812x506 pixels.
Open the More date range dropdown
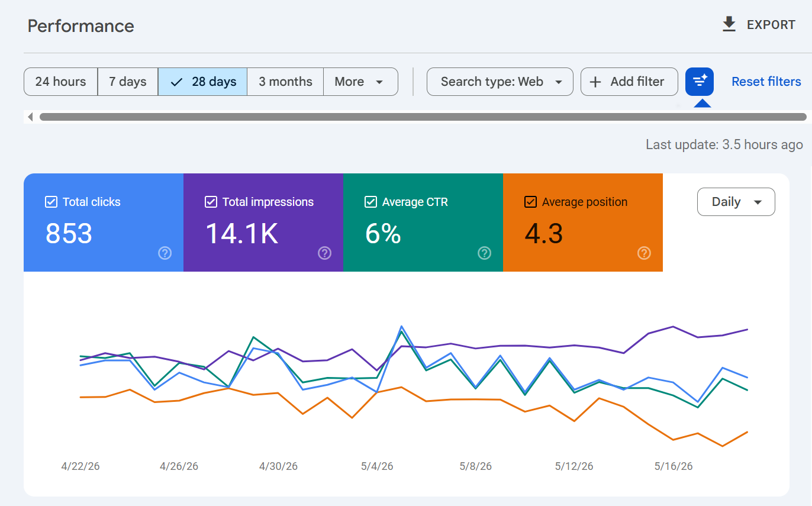pos(360,82)
